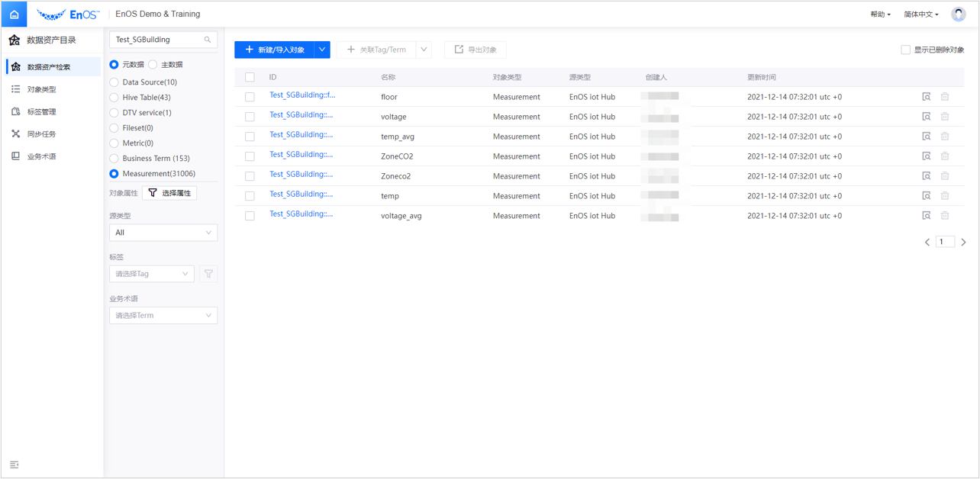Viewport: 980px width, 479px height.
Task: Open details view for the floor row
Action: pos(926,97)
